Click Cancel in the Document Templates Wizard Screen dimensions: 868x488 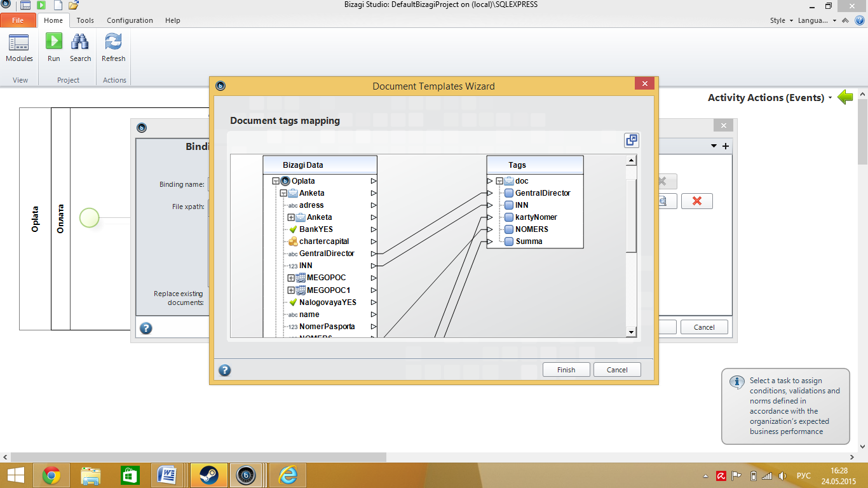(x=617, y=370)
